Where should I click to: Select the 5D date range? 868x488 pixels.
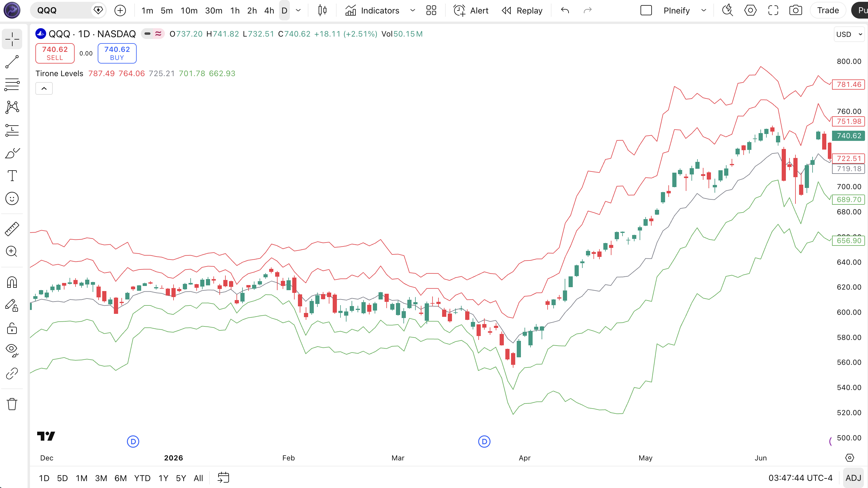[x=62, y=478]
